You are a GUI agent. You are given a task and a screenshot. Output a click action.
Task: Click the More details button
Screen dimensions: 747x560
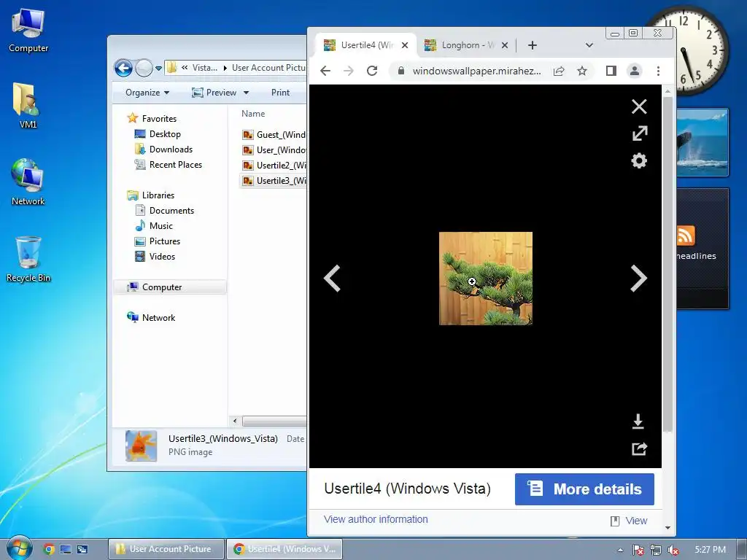[584, 489]
